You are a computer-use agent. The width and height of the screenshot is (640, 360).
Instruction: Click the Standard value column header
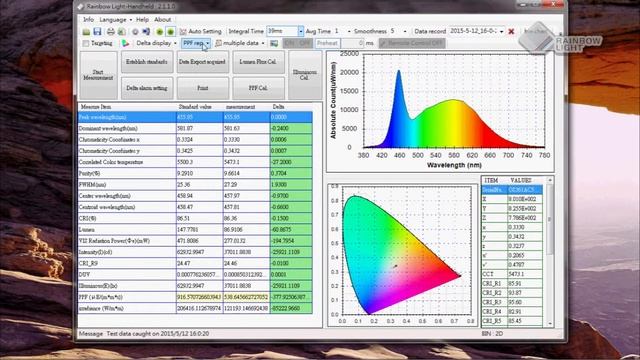[200, 107]
